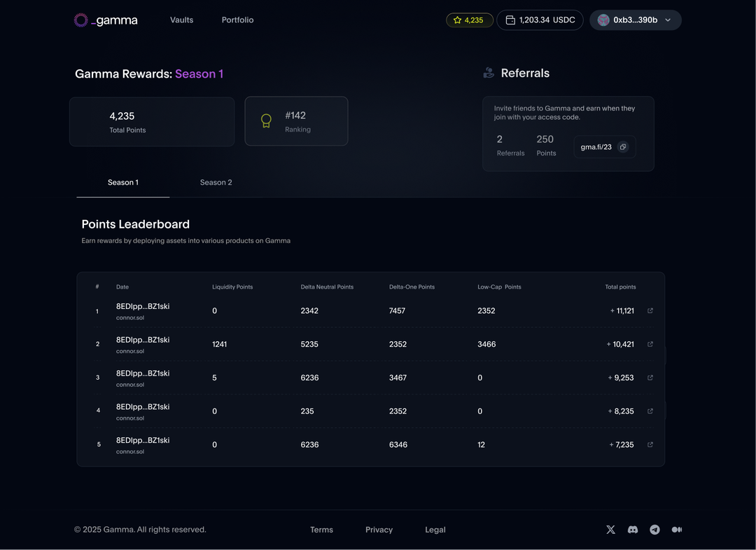Open the Privacy footer link

pos(379,530)
